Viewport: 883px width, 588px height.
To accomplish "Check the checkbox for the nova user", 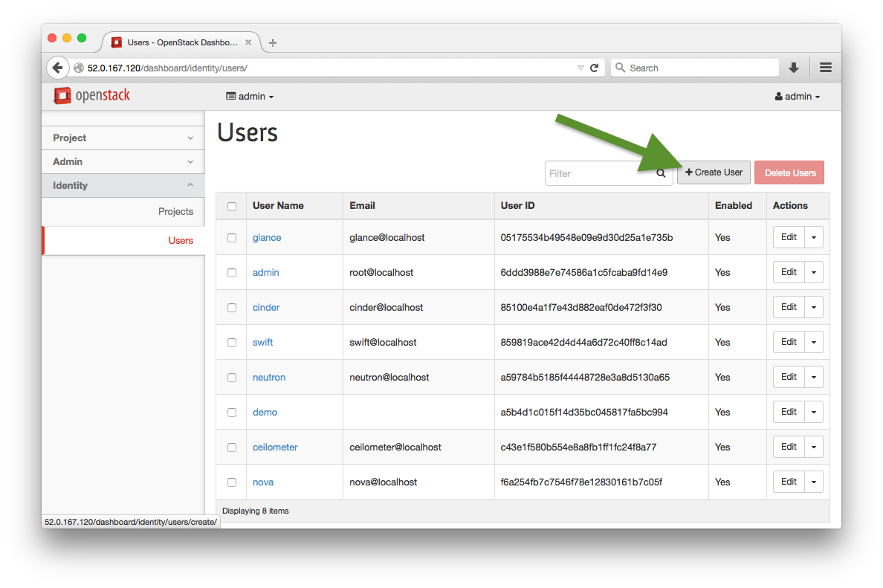I will click(231, 482).
